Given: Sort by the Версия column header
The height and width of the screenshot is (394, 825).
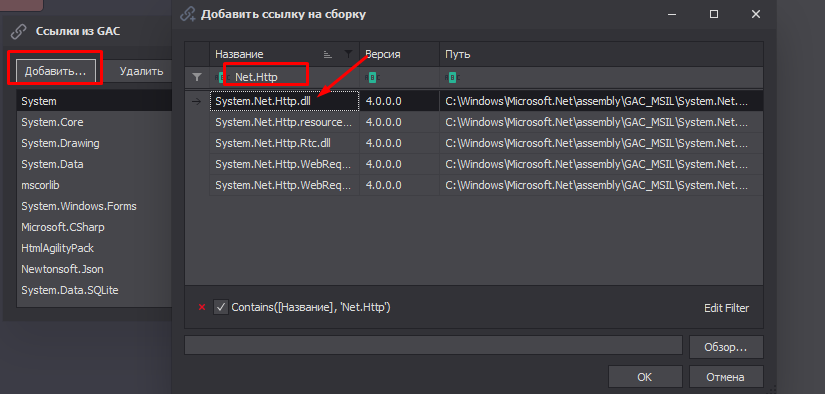Looking at the screenshot, I should tap(399, 54).
